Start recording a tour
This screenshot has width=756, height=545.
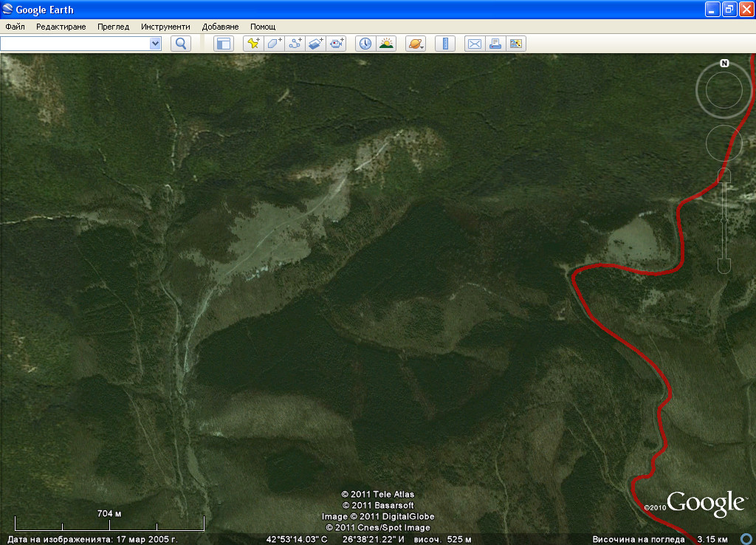337,44
